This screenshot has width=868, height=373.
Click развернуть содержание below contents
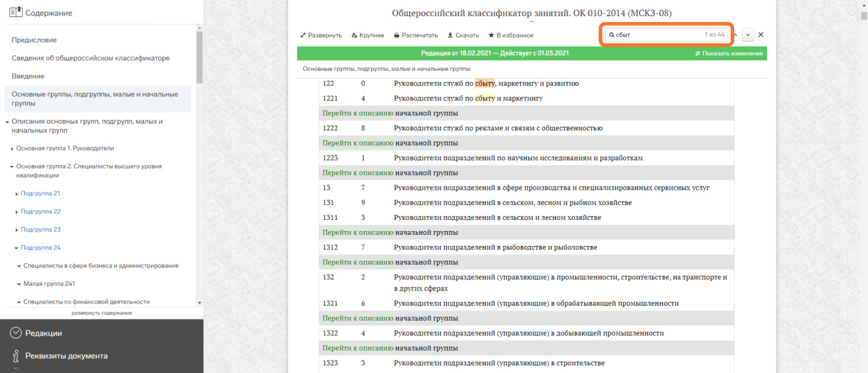102,313
